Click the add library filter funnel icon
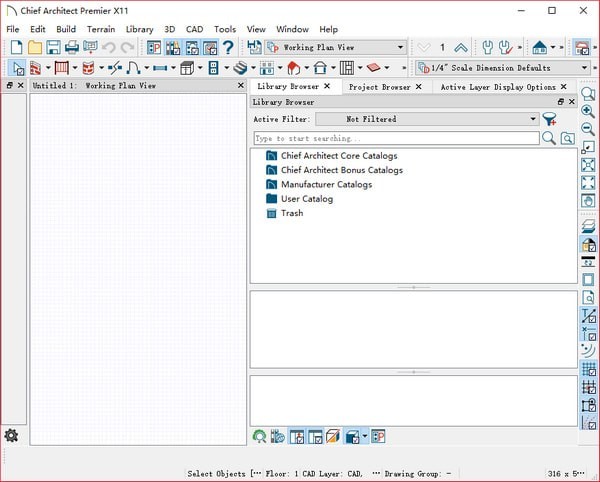This screenshot has width=600, height=482. pyautogui.click(x=549, y=119)
